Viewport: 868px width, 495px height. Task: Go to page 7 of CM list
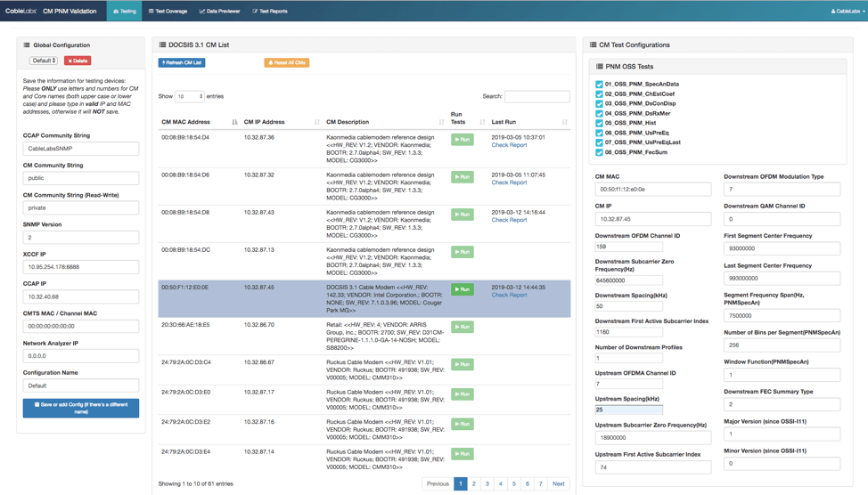coord(541,483)
